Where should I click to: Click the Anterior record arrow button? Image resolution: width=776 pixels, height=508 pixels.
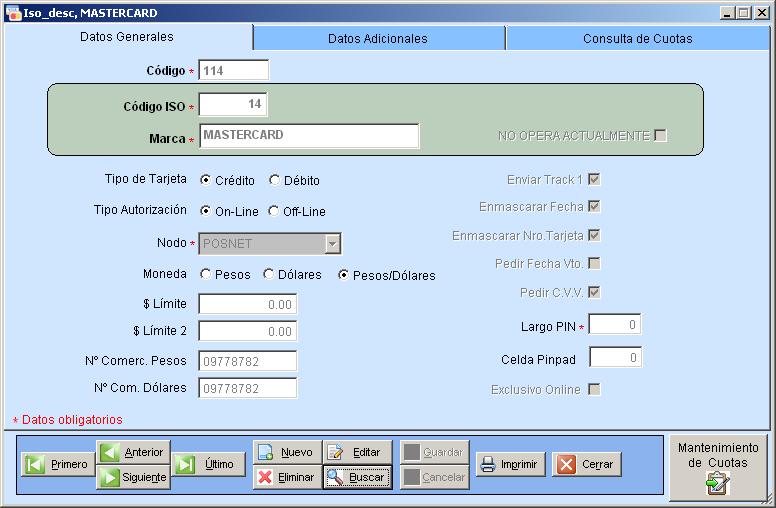click(x=132, y=452)
